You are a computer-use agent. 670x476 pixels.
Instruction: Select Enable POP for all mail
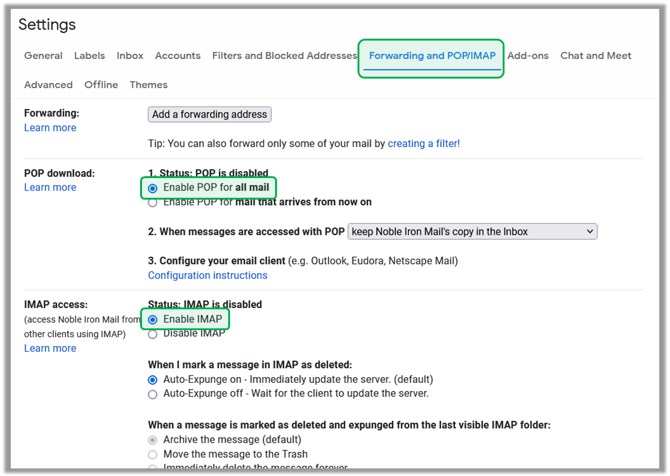153,188
